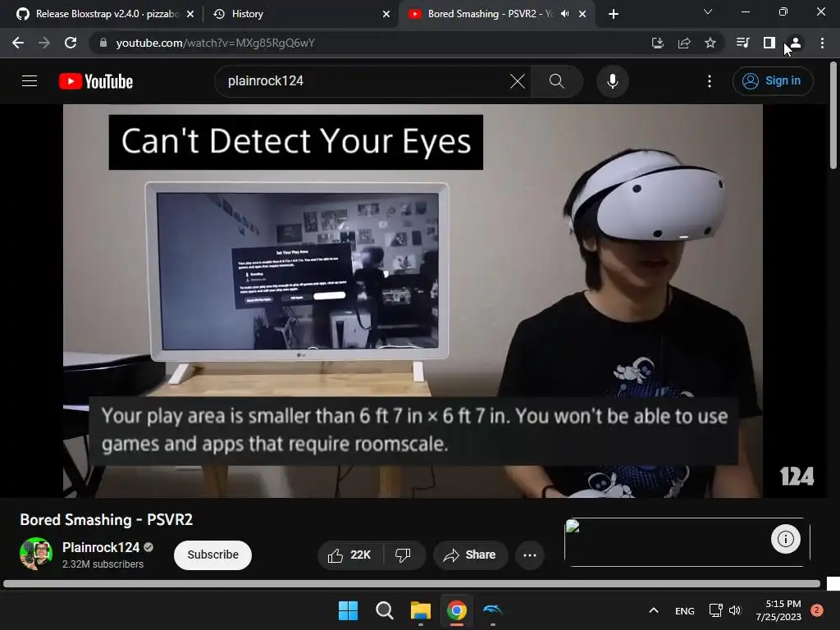
Task: Click the install app icon in address bar
Action: click(x=657, y=43)
